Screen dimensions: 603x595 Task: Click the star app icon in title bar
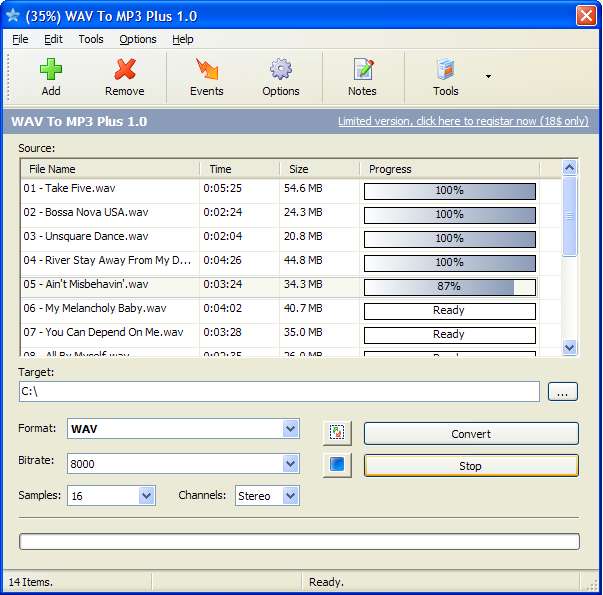coord(13,15)
